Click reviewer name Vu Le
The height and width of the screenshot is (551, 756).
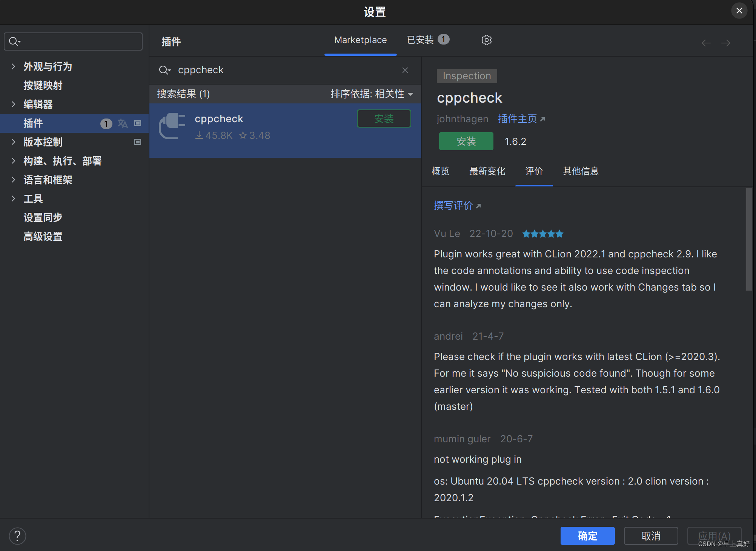(x=447, y=234)
